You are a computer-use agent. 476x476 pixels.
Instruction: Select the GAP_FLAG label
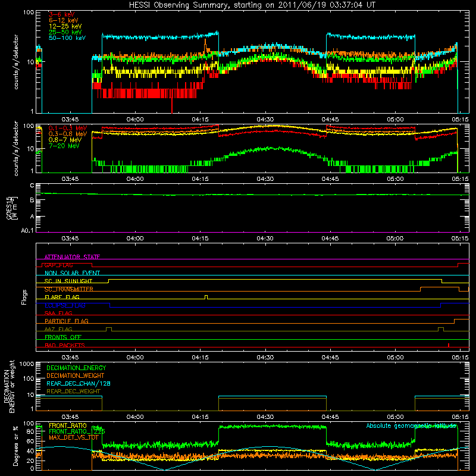(x=58, y=265)
